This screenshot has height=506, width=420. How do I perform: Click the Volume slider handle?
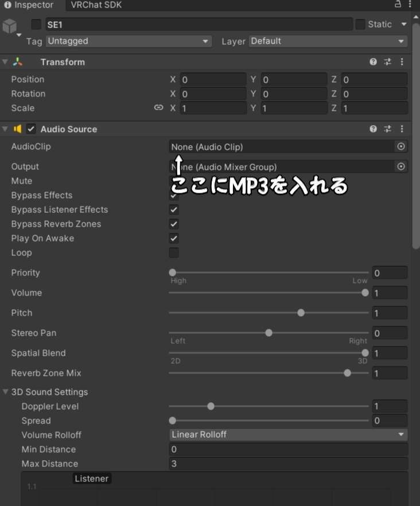point(365,293)
